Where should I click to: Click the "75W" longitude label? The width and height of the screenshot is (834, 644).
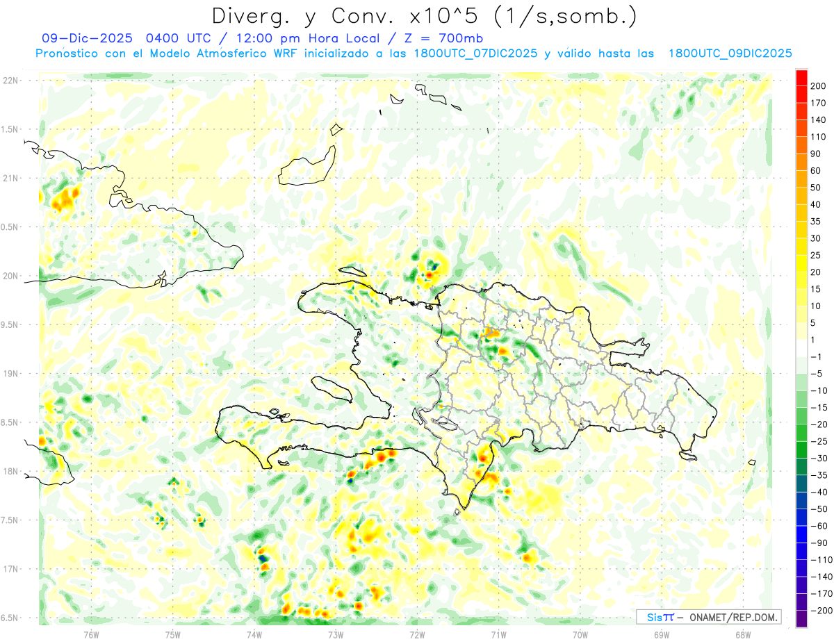pos(173,634)
